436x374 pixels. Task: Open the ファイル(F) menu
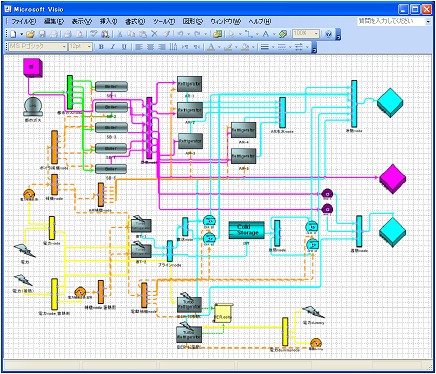(23, 21)
